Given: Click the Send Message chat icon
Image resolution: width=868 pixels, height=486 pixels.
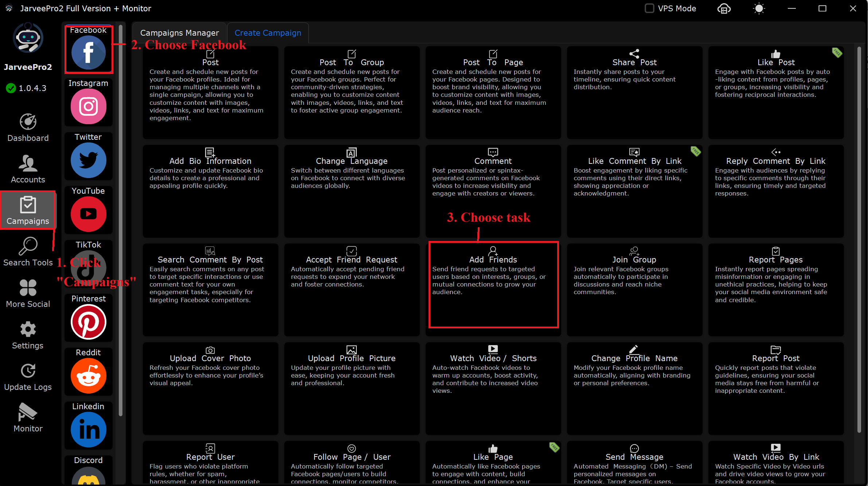Looking at the screenshot, I should 634,448.
